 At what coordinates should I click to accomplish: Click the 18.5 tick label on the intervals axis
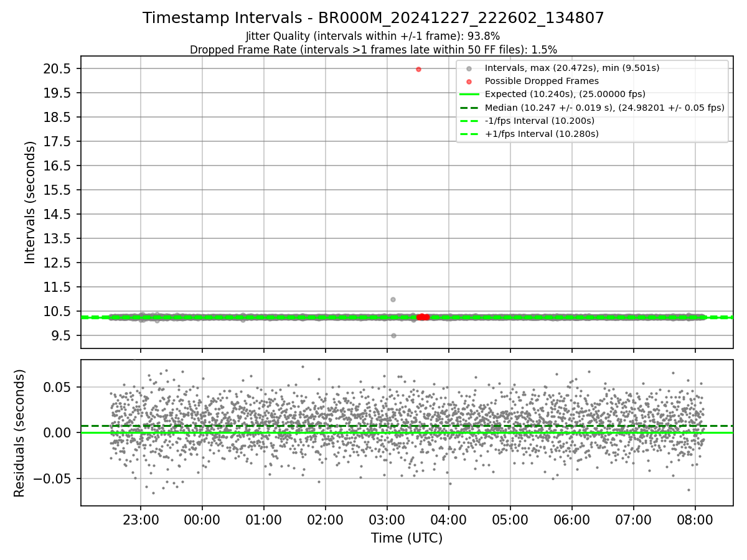click(57, 117)
